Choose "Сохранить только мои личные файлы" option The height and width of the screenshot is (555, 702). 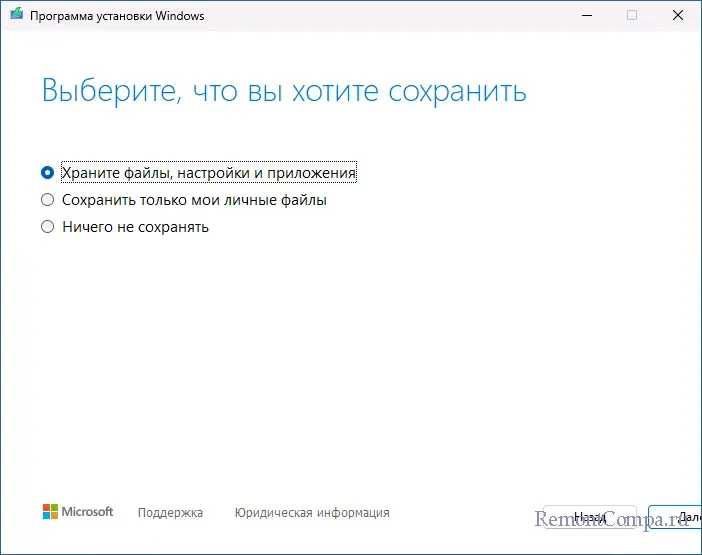coord(47,200)
